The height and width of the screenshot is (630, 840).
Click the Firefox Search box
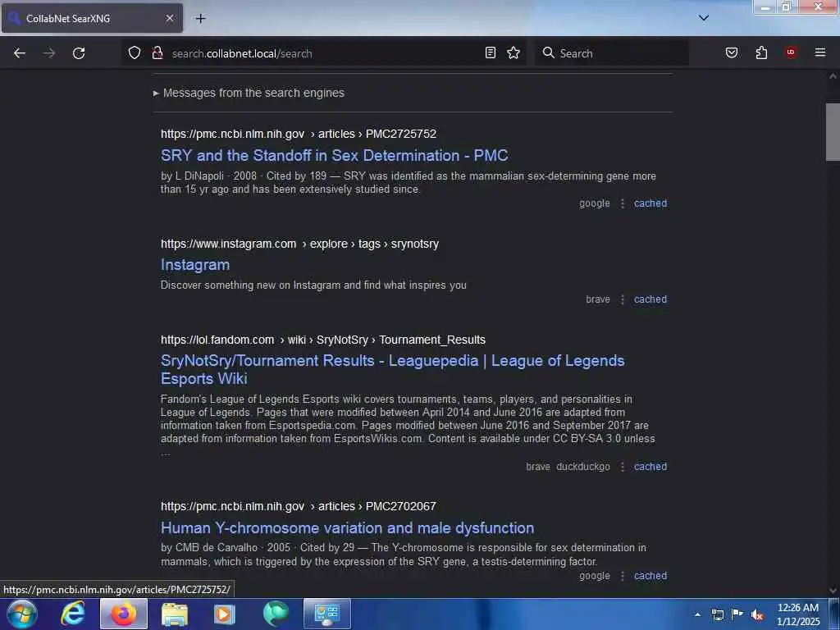pos(612,53)
